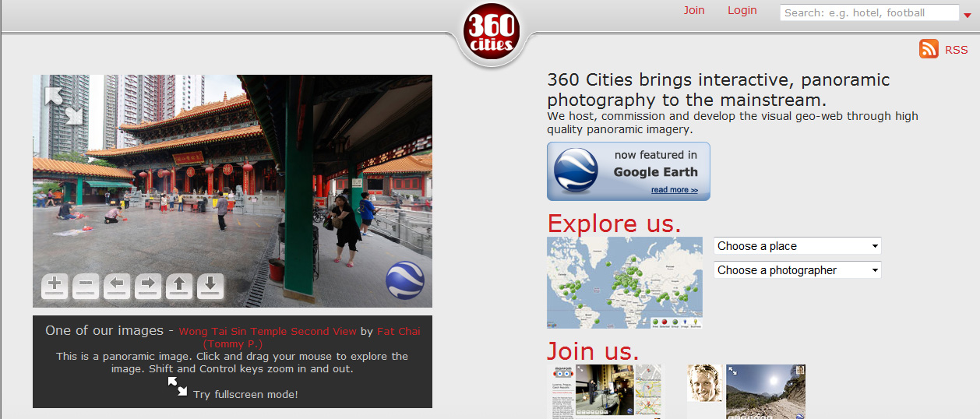The height and width of the screenshot is (419, 980).
Task: Click 'Try fullscreen mode!' text
Action: (245, 394)
